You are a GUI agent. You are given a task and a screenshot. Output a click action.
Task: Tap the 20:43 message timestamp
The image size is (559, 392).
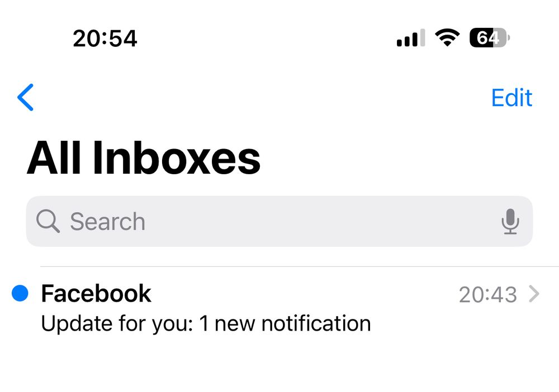[487, 294]
